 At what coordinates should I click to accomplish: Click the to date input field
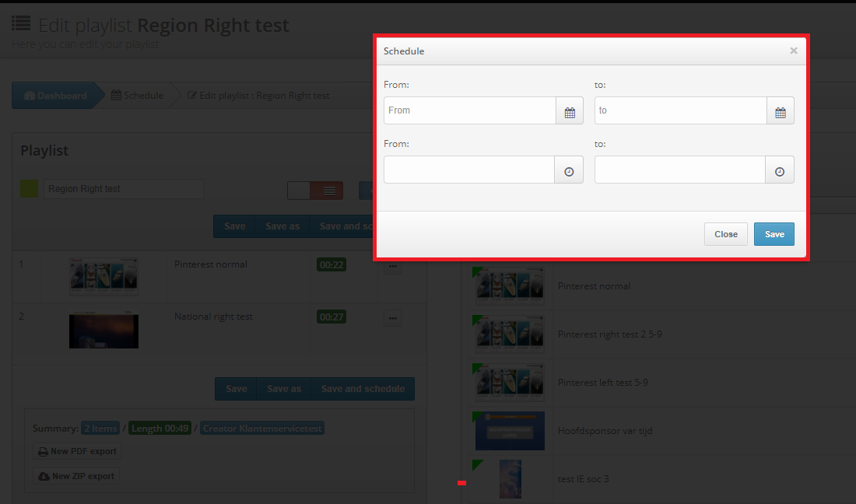[681, 110]
